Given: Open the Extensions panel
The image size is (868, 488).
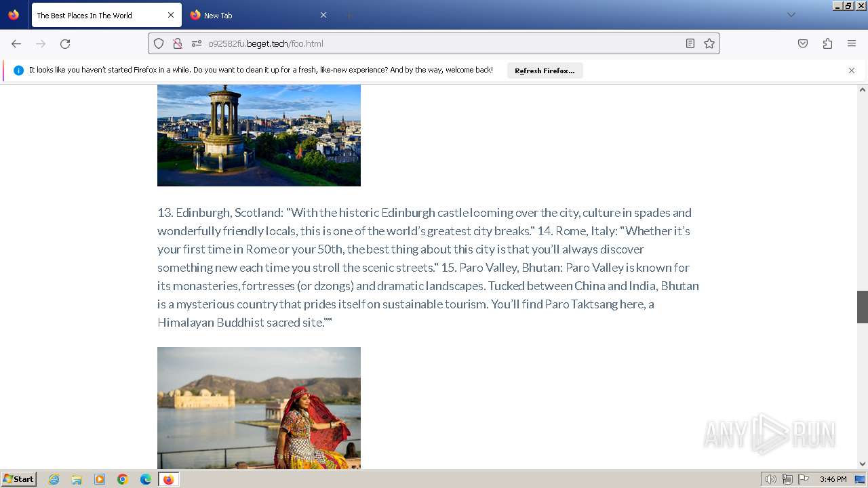Looking at the screenshot, I should (827, 43).
